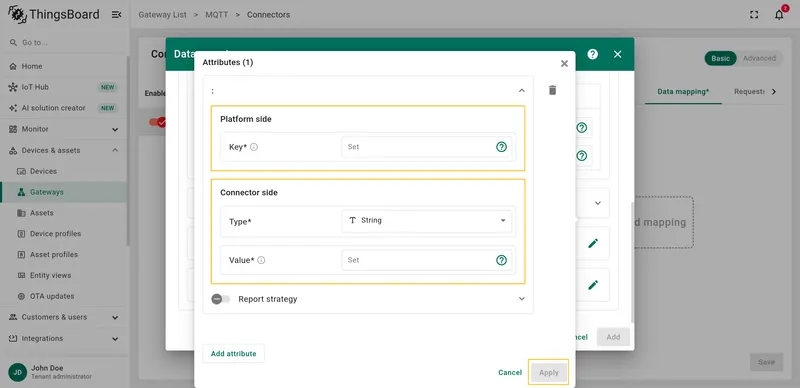Viewport: 800px width, 388px height.
Task: Click the Home sidebar icon
Action: click(x=13, y=66)
